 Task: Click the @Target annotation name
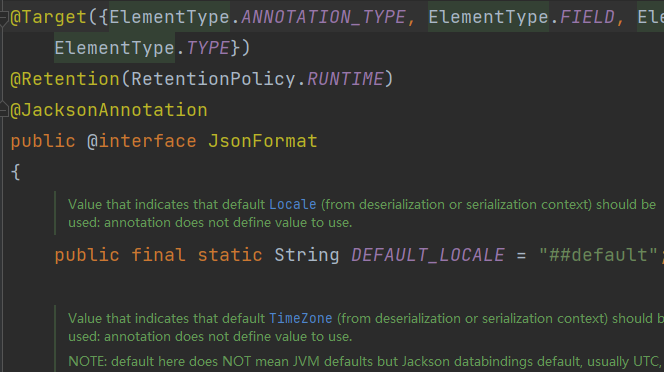(x=49, y=17)
